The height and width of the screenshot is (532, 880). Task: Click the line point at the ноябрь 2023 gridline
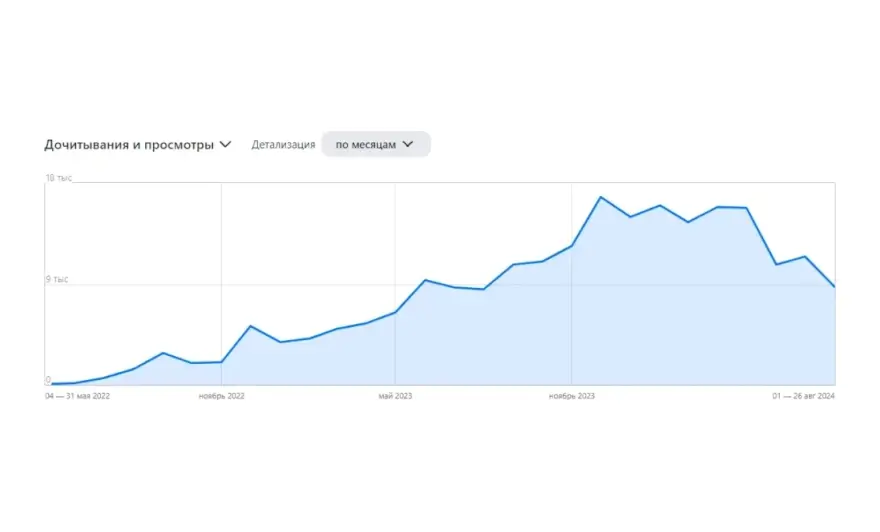pyautogui.click(x=571, y=246)
